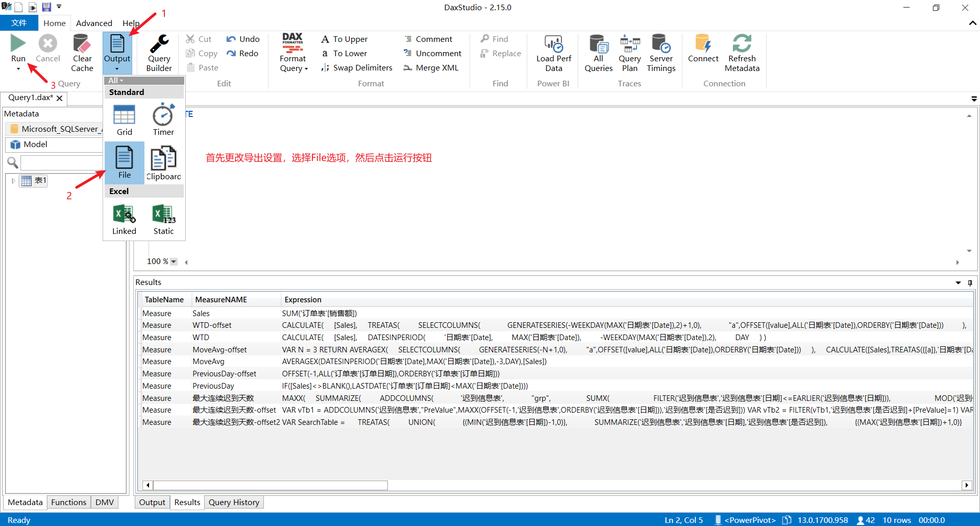The width and height of the screenshot is (980, 526).
Task: Run the query with the Run button
Action: pyautogui.click(x=18, y=48)
